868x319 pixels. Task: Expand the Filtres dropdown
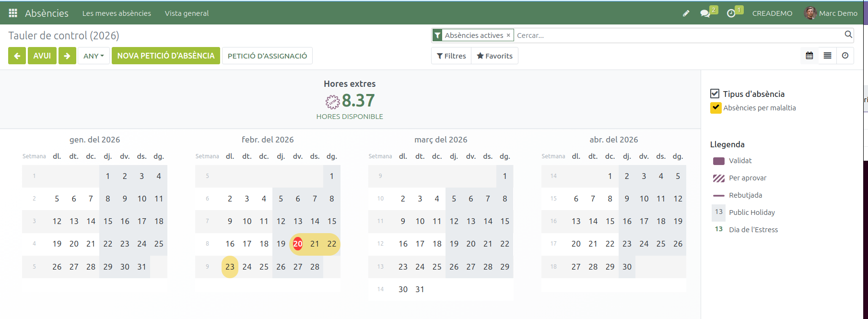point(451,56)
